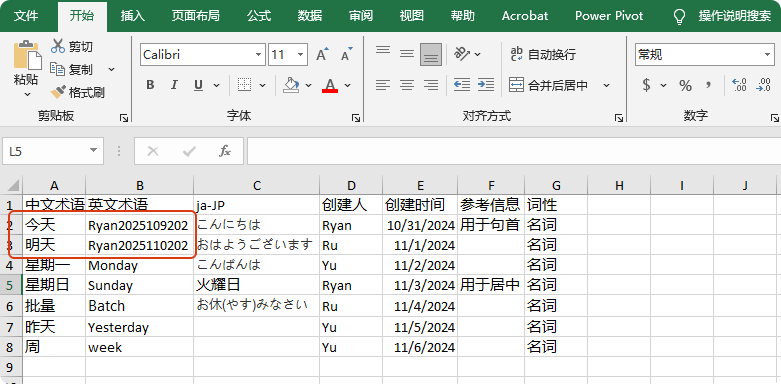781x384 pixels.
Task: Click the text orientation icon
Action: (x=463, y=54)
